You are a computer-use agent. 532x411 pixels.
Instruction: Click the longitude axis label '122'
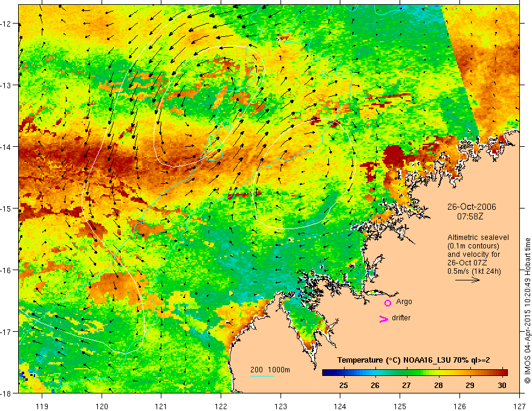[221, 406]
